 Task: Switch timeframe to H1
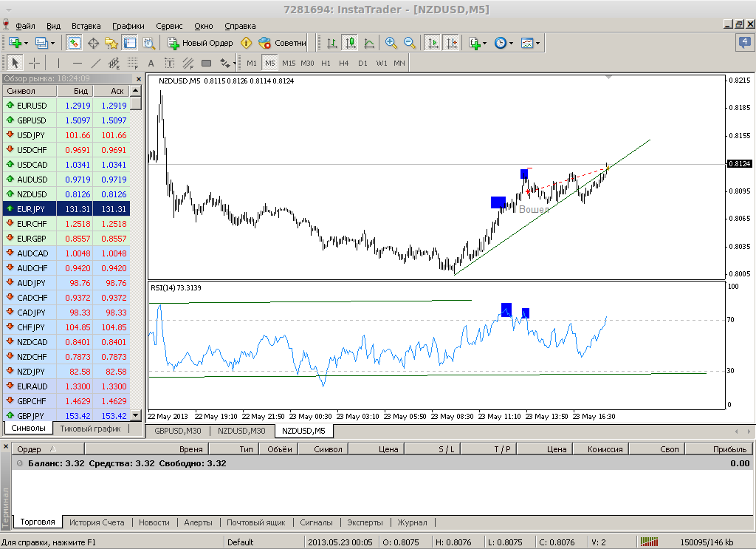coord(326,63)
